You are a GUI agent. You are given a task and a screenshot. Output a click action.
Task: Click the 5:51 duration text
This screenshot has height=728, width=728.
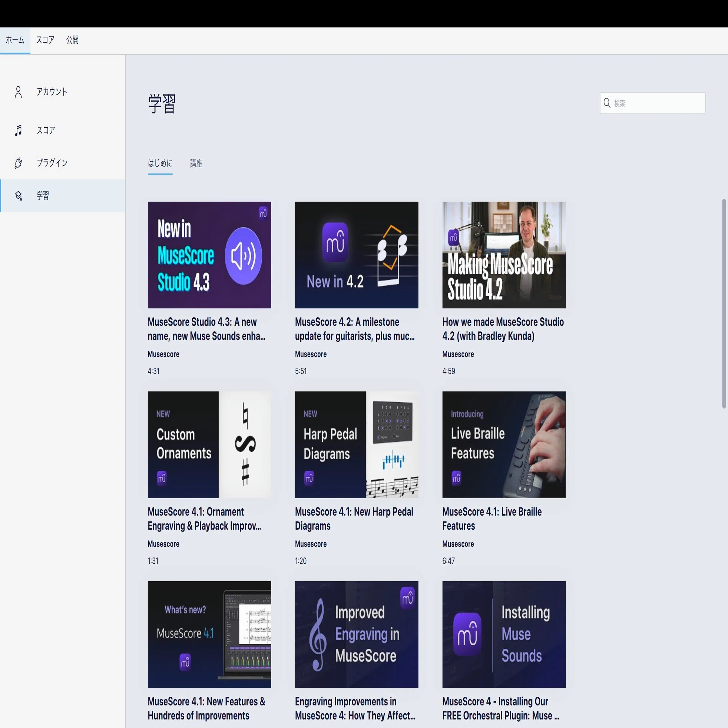pos(301,371)
